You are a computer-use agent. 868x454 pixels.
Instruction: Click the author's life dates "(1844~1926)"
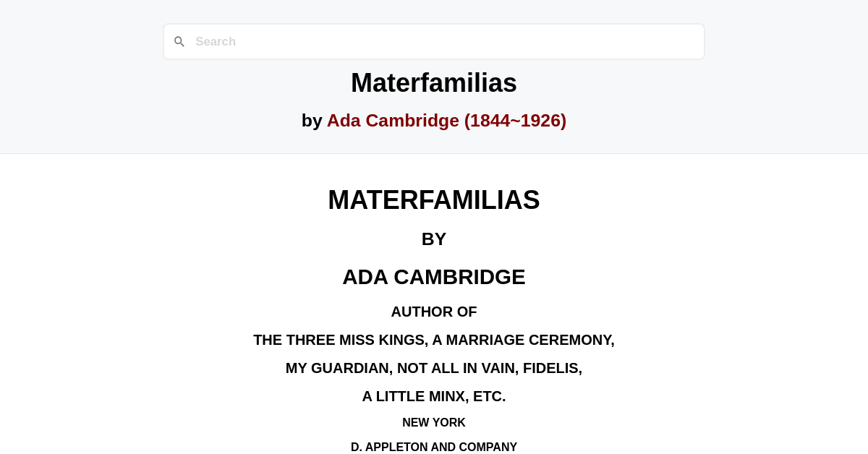click(x=515, y=120)
